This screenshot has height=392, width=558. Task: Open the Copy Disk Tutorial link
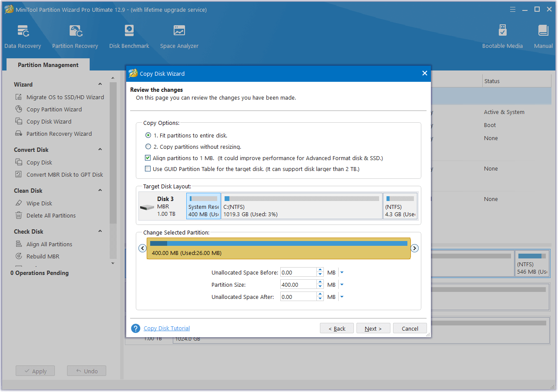tap(166, 328)
